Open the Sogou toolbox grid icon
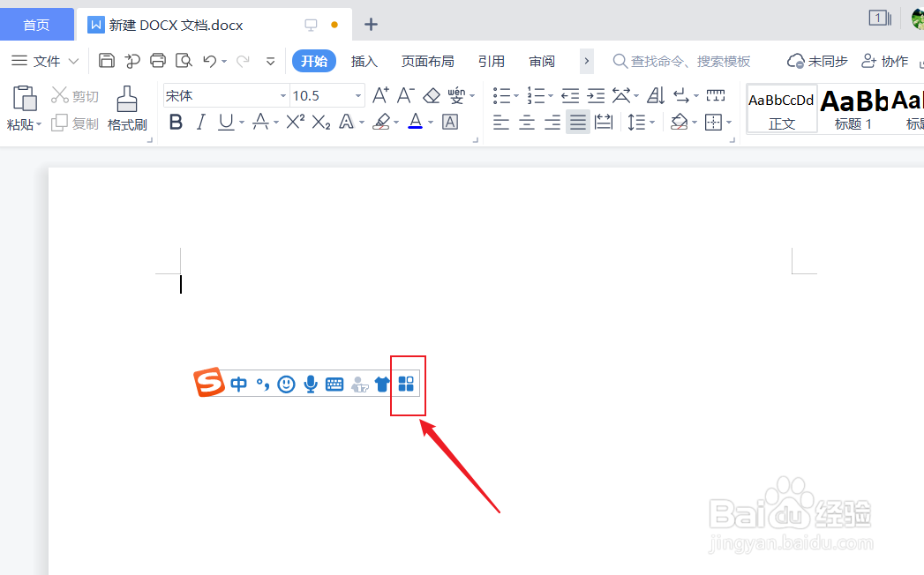Image resolution: width=924 pixels, height=575 pixels. (408, 384)
